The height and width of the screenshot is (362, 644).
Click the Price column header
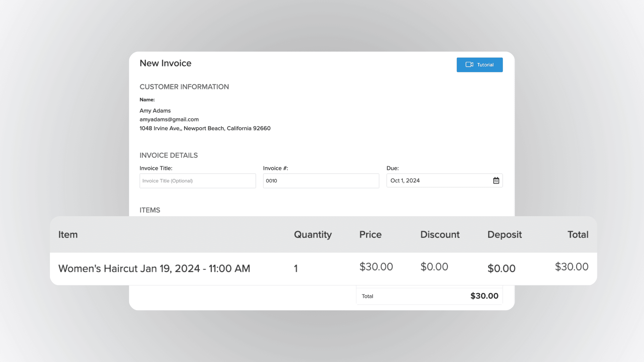370,235
